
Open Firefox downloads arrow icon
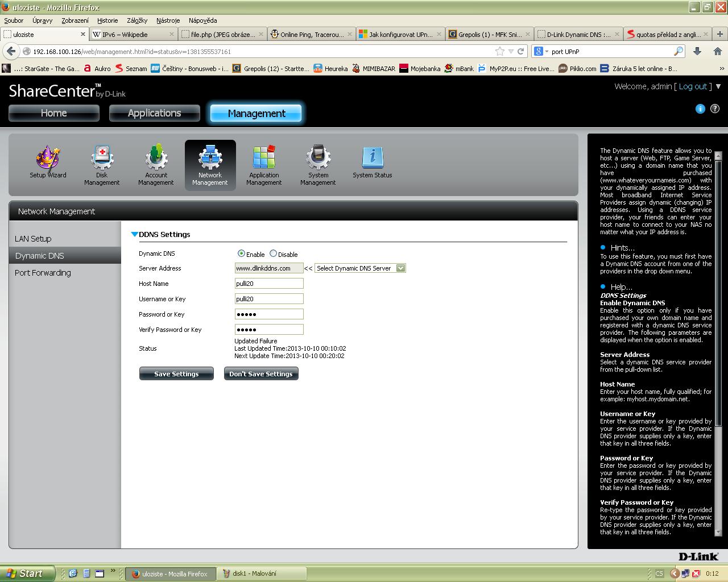click(697, 51)
